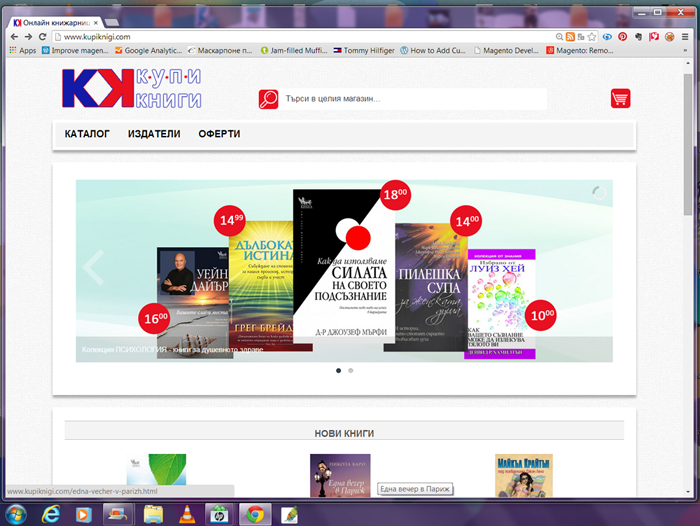Viewport: 700px width, 526px height.
Task: Click the Evernote elephant extension icon
Action: point(638,37)
